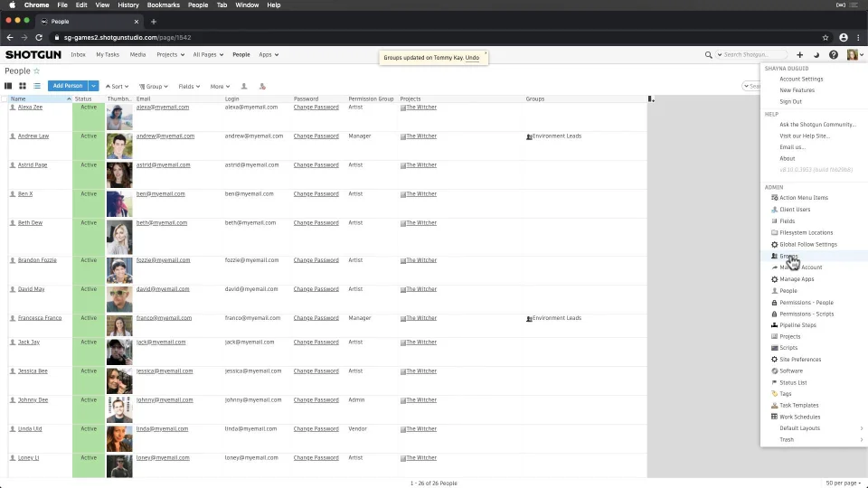Open My Tasks in navigation bar
The image size is (868, 488).
[108, 55]
